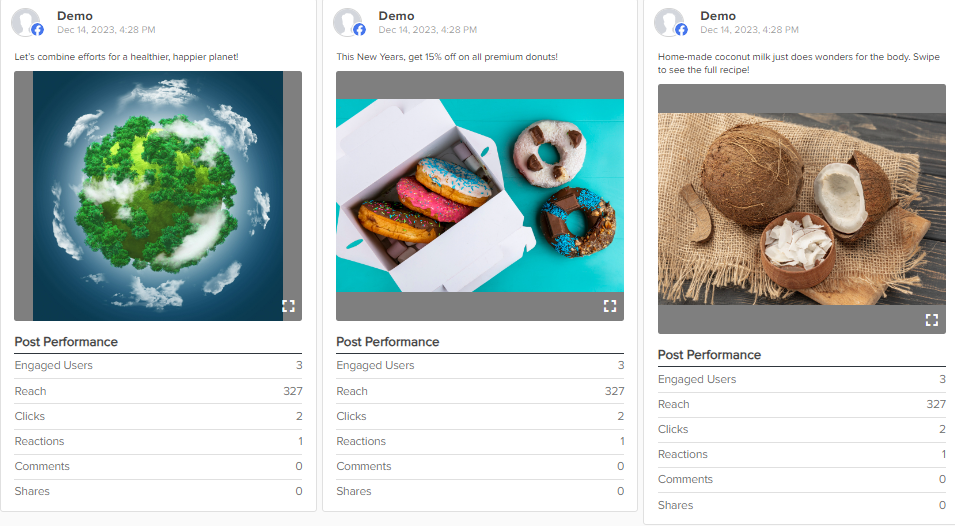The image size is (955, 526).
Task: Click the Reach label on the planet post
Action: [x=30, y=391]
